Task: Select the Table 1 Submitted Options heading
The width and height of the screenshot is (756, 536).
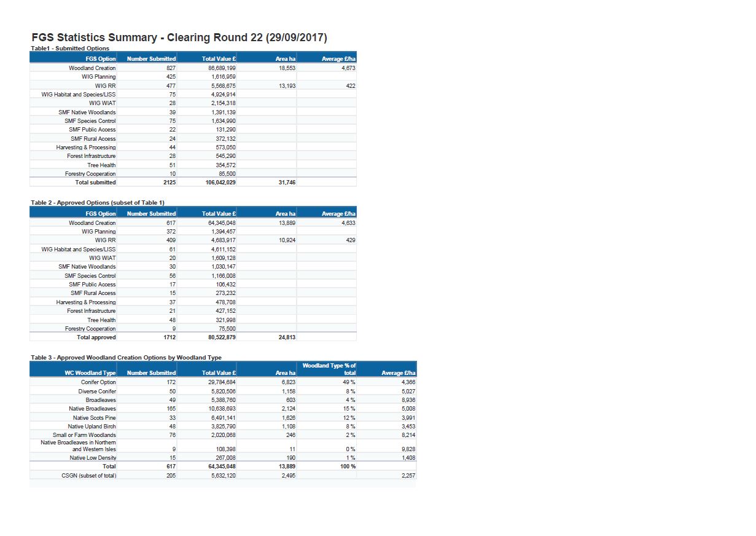Action: coord(70,49)
